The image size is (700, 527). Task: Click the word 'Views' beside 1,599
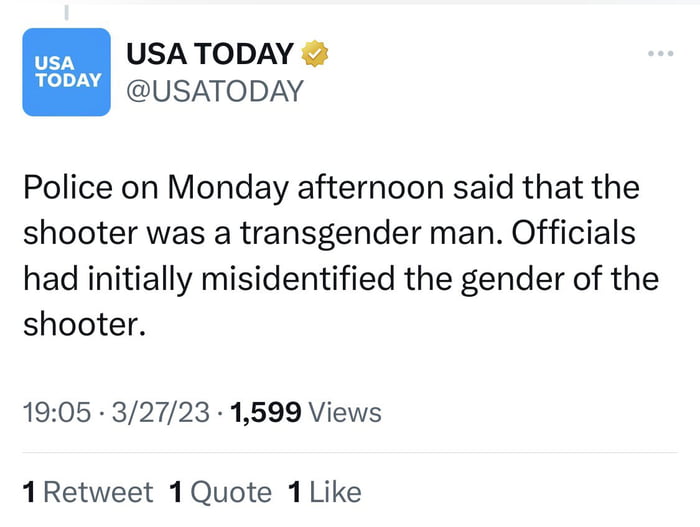coord(346,412)
